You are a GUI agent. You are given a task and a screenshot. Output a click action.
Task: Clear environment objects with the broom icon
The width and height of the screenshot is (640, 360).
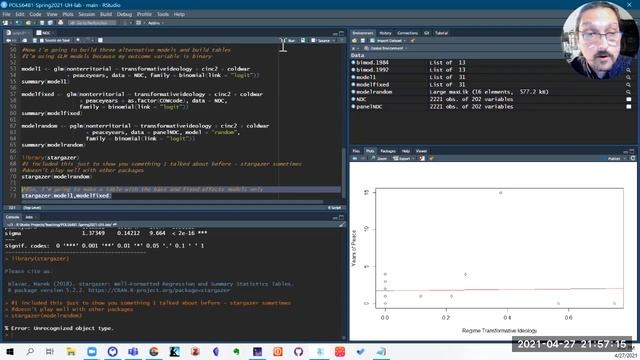pos(413,41)
